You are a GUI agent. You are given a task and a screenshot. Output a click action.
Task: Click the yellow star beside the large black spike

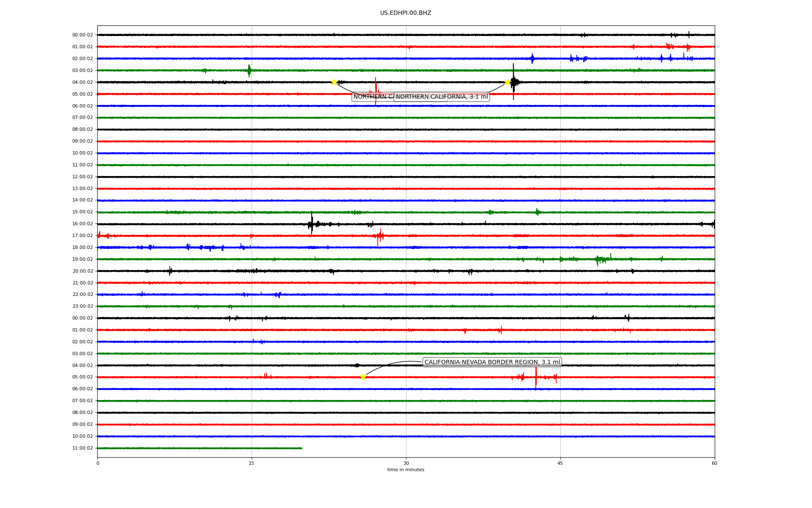[507, 82]
